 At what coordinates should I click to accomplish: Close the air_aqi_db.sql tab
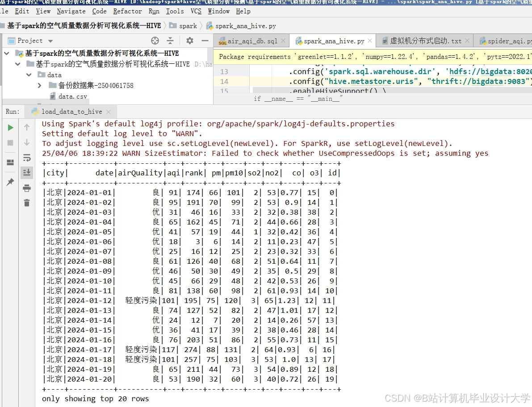click(x=283, y=41)
